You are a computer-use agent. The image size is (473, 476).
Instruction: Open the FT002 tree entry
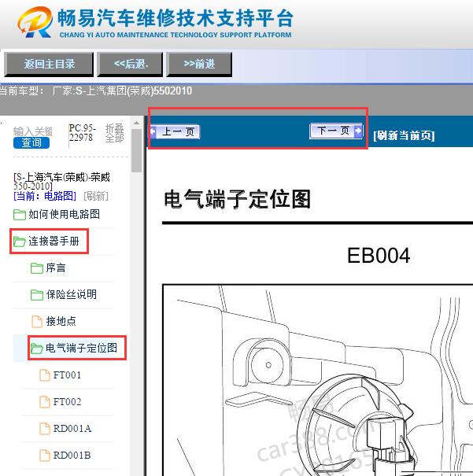pos(67,402)
